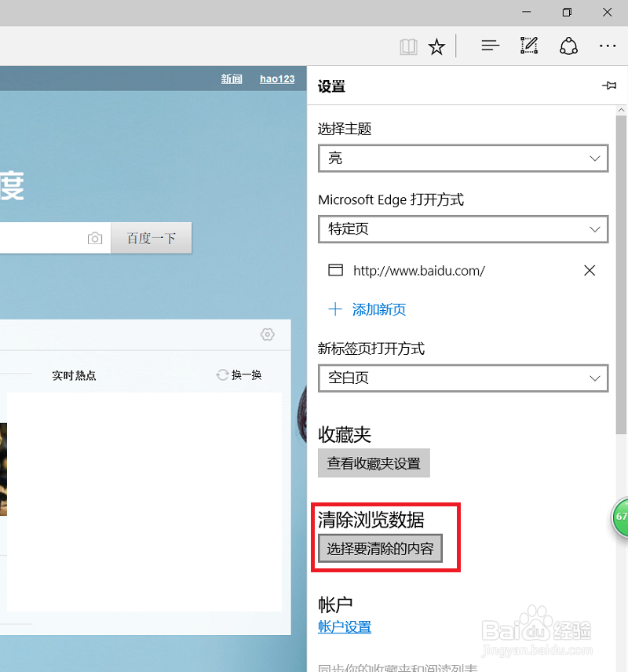
Task: Click the green 67 floating badge
Action: coord(620,517)
